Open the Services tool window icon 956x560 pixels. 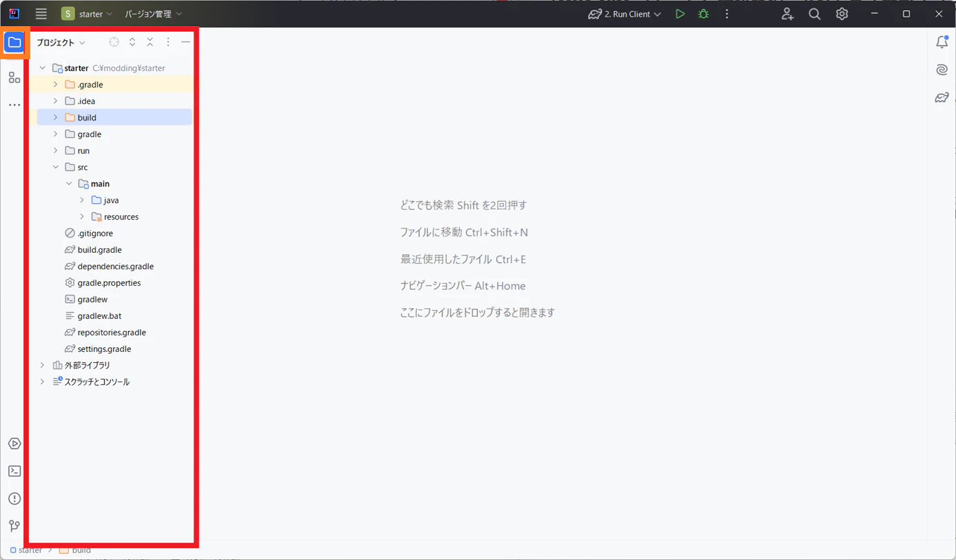click(14, 444)
